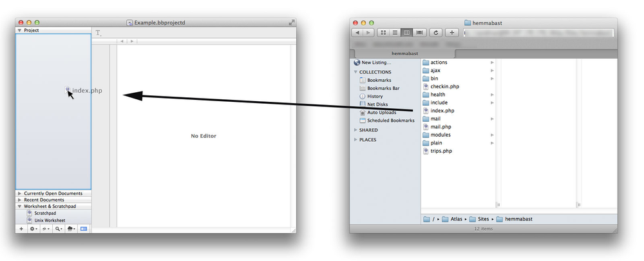Switch to icon view in hemmabast window

[383, 32]
